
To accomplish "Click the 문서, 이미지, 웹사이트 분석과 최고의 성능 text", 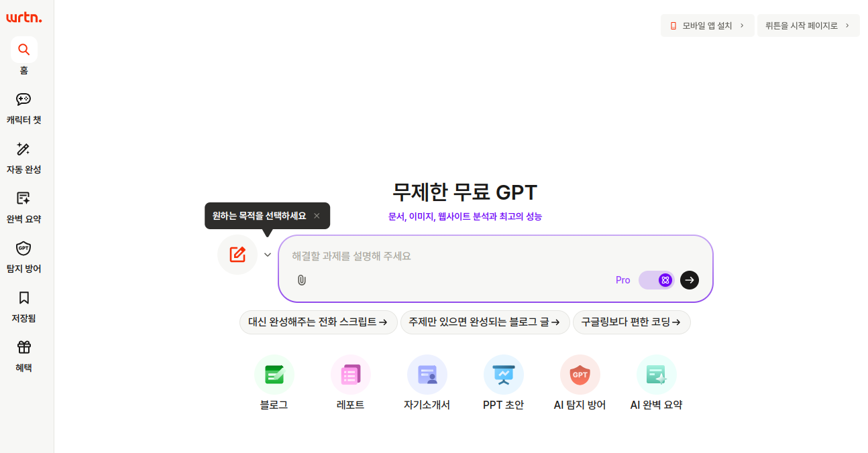I will pyautogui.click(x=465, y=216).
